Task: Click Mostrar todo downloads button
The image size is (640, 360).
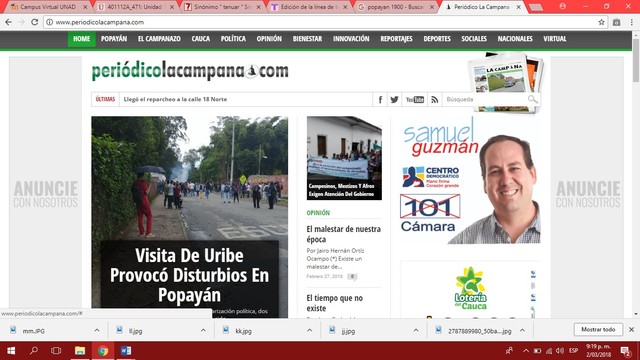Action: coord(598,329)
